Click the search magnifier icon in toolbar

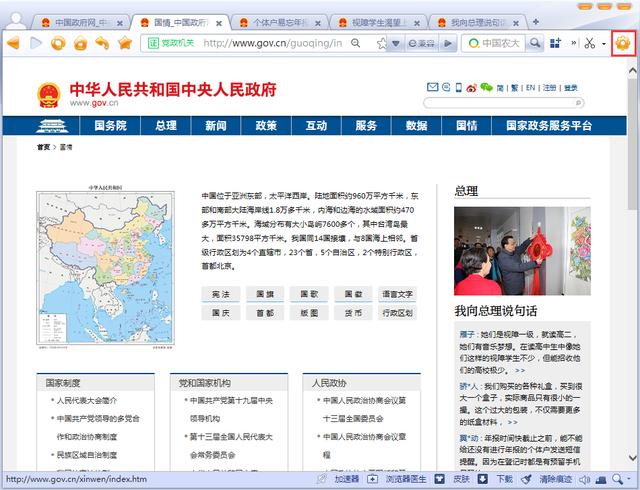click(x=535, y=43)
